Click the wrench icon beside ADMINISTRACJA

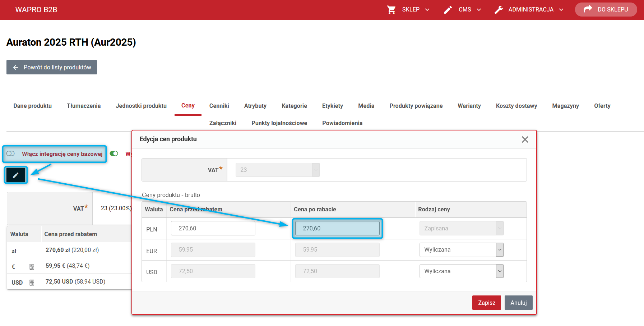[499, 10]
